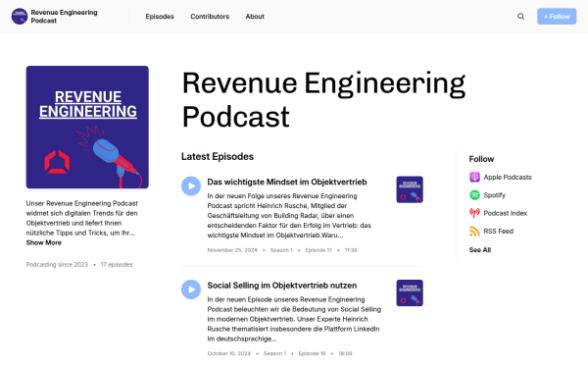Click the main 'Revenue Engineering Podcast' heading
Screen dimensions: 588x368
click(x=323, y=100)
